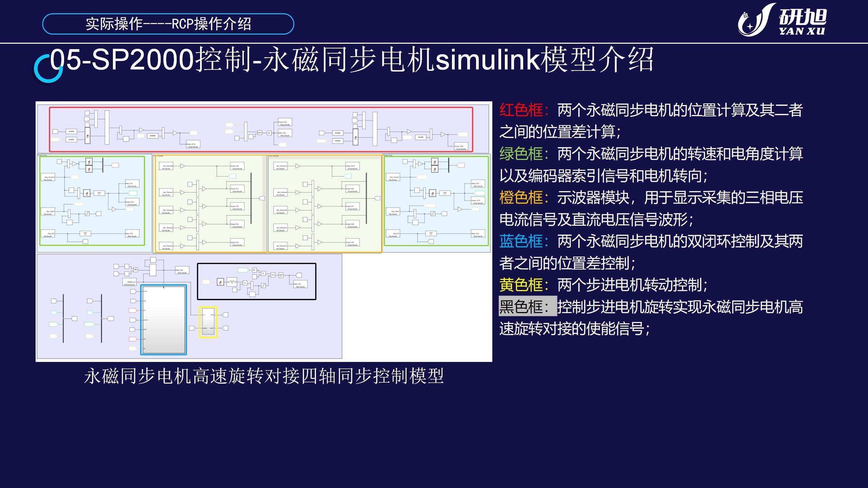
Task: Click the Yanxu company logo
Action: (782, 20)
